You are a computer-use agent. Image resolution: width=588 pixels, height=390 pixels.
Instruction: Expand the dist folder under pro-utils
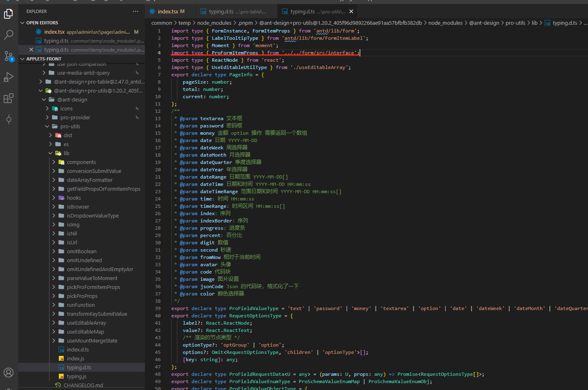click(68, 135)
